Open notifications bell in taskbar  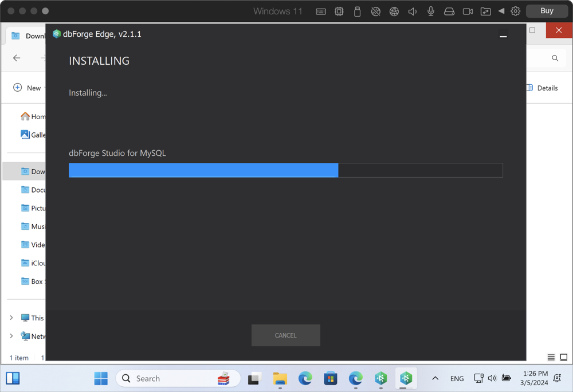coord(558,378)
